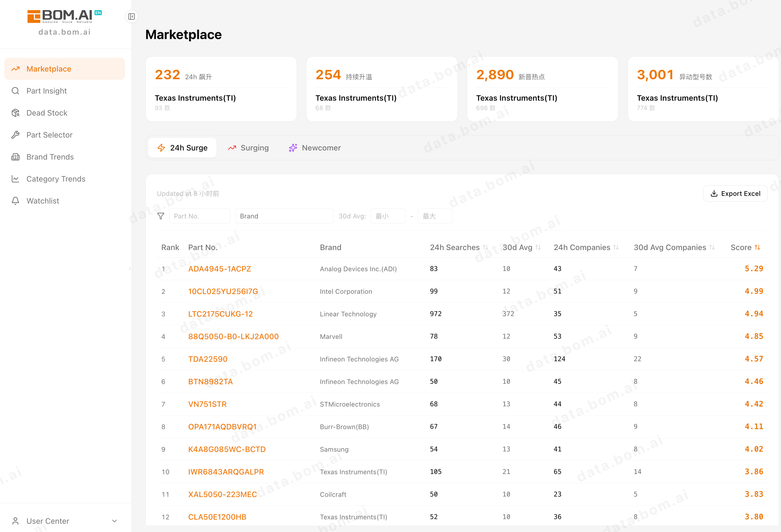781x532 pixels.
Task: Expand the User Center chevron
Action: point(114,521)
